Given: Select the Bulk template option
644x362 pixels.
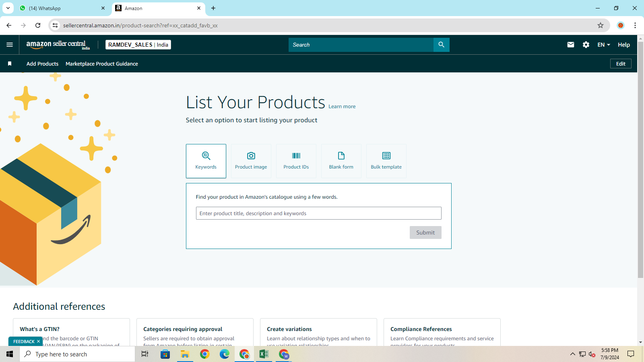Looking at the screenshot, I should [x=386, y=161].
